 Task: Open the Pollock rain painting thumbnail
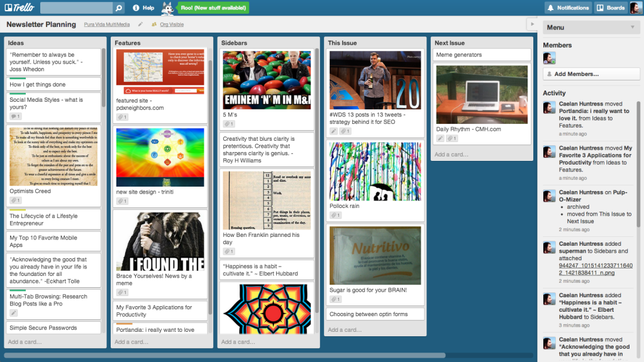375,172
